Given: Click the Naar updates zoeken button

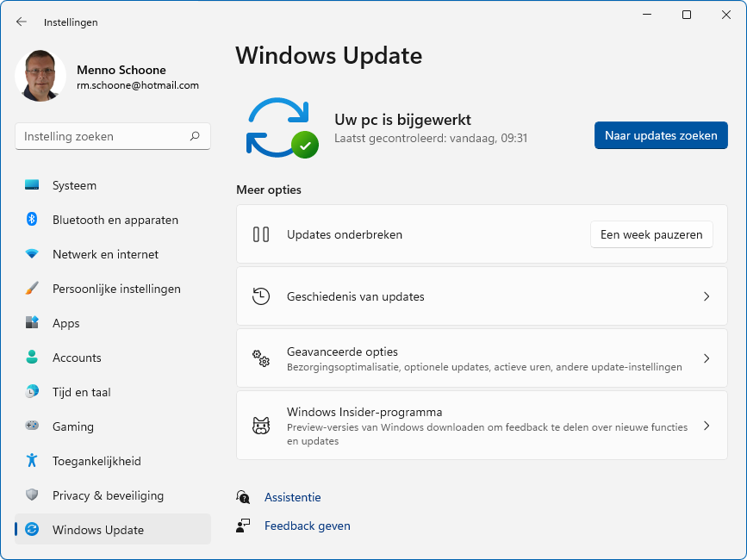Looking at the screenshot, I should click(661, 135).
